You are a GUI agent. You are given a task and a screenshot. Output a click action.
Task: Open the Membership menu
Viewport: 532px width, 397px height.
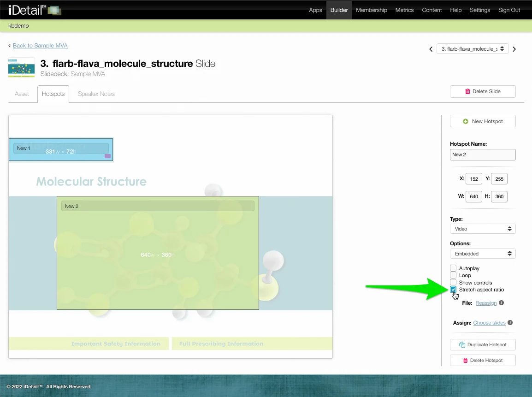pos(372,10)
